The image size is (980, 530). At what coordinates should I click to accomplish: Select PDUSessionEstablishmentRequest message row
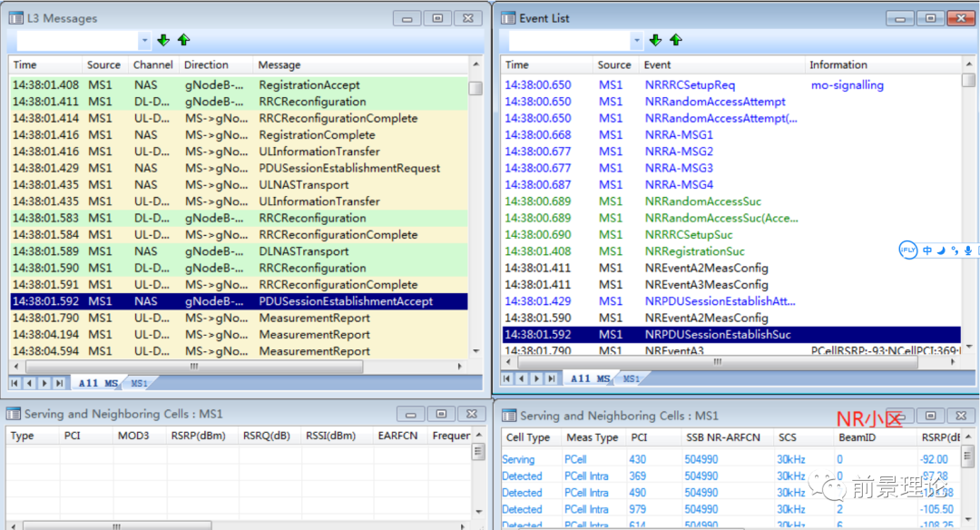[239, 168]
